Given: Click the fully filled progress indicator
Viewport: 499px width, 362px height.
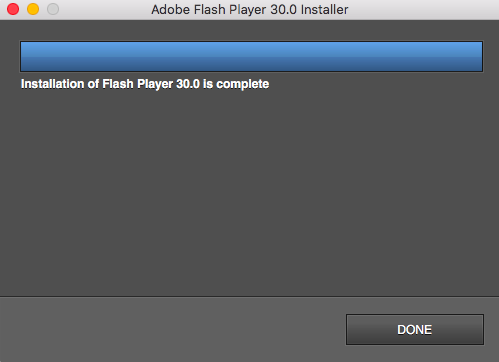Looking at the screenshot, I should point(251,56).
